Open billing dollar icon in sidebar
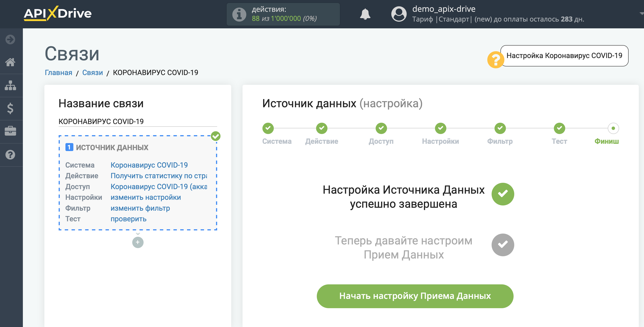The width and height of the screenshot is (644, 327). click(10, 108)
